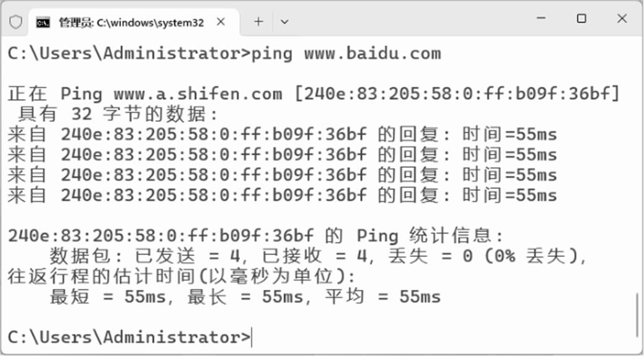Viewport: 644px width, 356px height.
Task: Click at the final C:\Users\Administrator> prompt cursor
Action: (252, 337)
